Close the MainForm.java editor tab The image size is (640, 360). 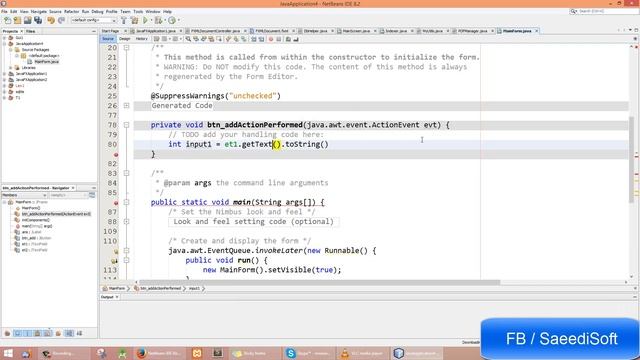536,31
